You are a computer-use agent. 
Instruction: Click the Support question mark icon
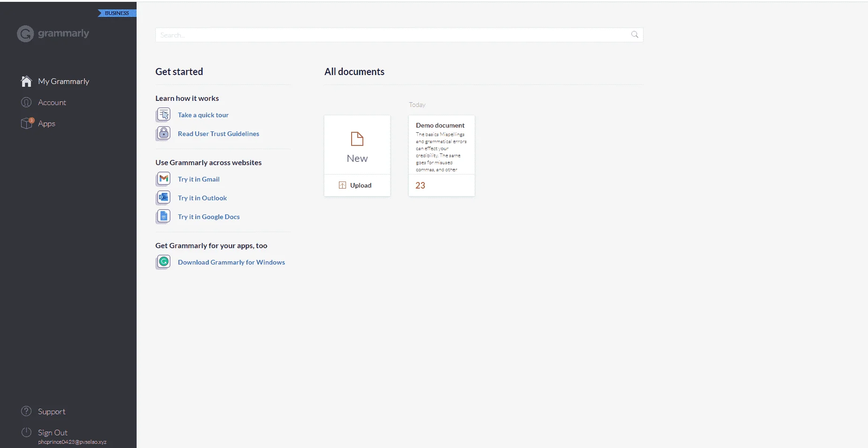26,411
